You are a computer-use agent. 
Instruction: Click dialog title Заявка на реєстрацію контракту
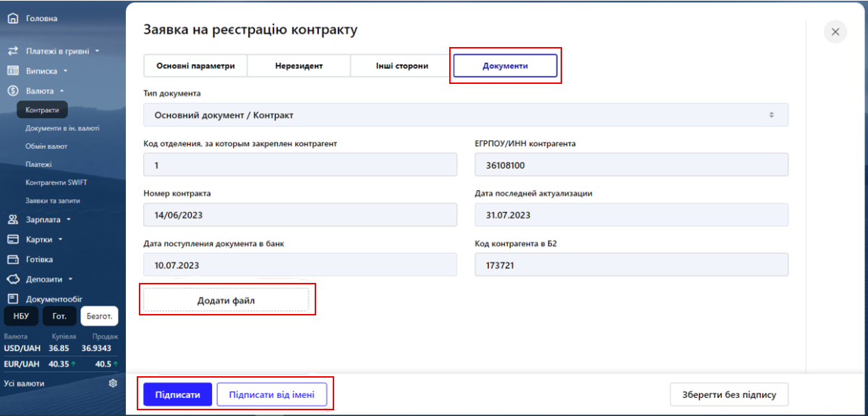coord(250,30)
